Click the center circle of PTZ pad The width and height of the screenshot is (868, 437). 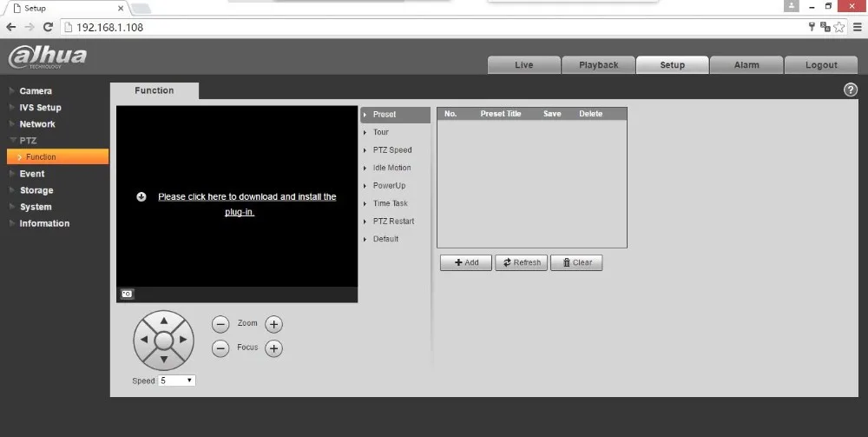[x=164, y=341]
